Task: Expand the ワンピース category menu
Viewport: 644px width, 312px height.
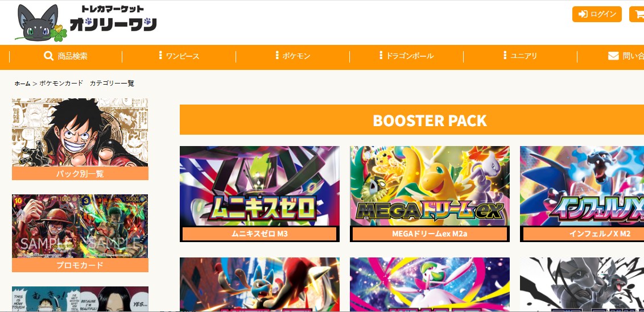Action: 179,56
